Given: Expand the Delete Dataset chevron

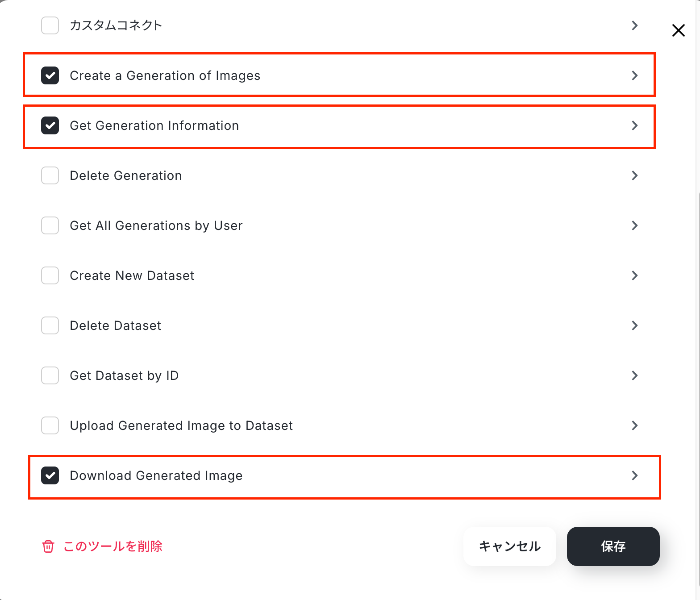Looking at the screenshot, I should tap(635, 325).
